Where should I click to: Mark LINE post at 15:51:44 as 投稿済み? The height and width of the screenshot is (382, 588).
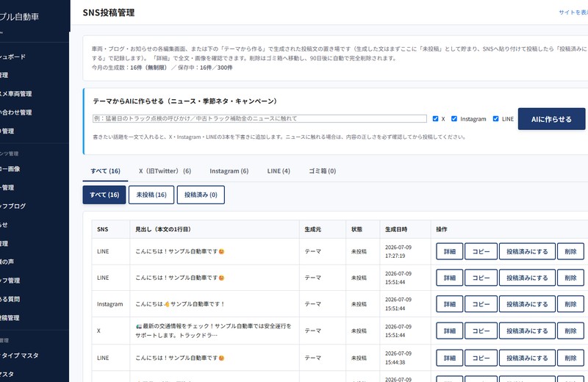tap(527, 278)
